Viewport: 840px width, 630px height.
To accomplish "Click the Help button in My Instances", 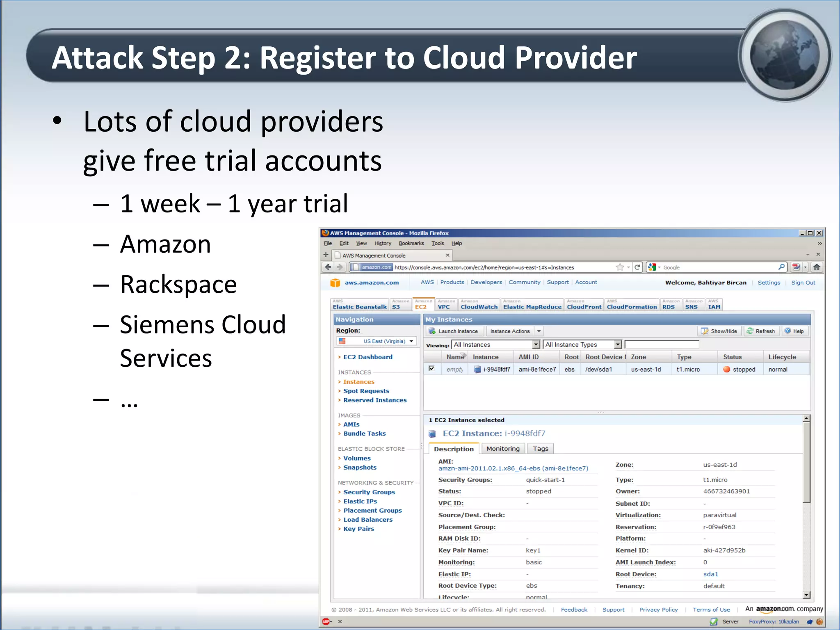I will 794,331.
